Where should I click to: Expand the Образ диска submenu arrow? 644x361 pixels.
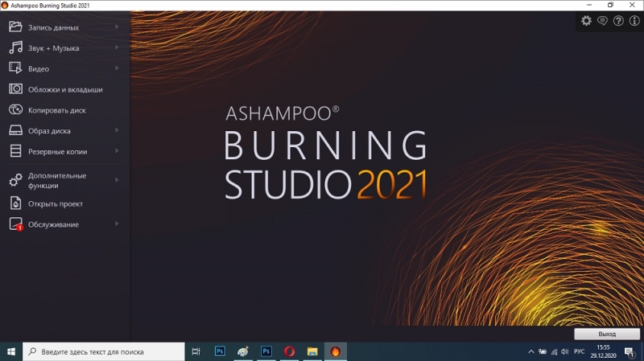[117, 130]
